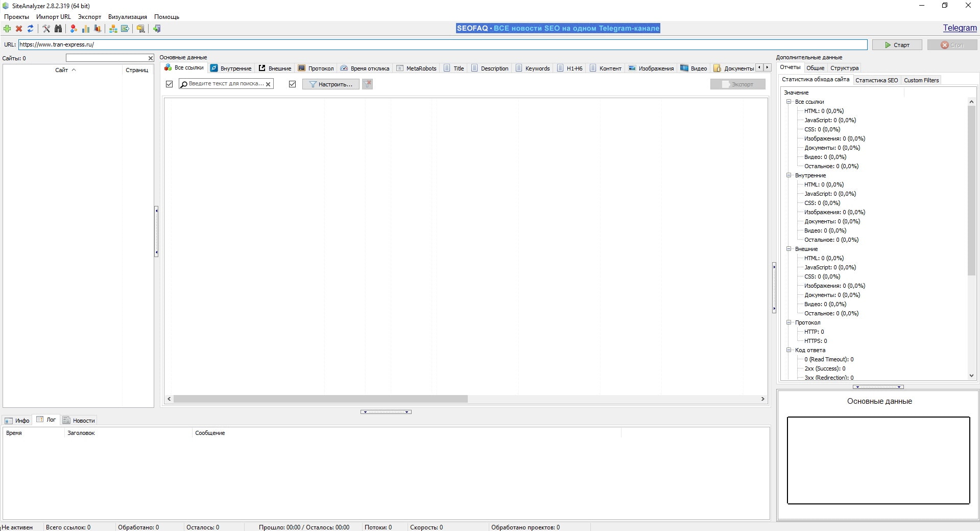The image size is (980, 531).
Task: Click the statistics tree scroll down arrow
Action: point(971,376)
